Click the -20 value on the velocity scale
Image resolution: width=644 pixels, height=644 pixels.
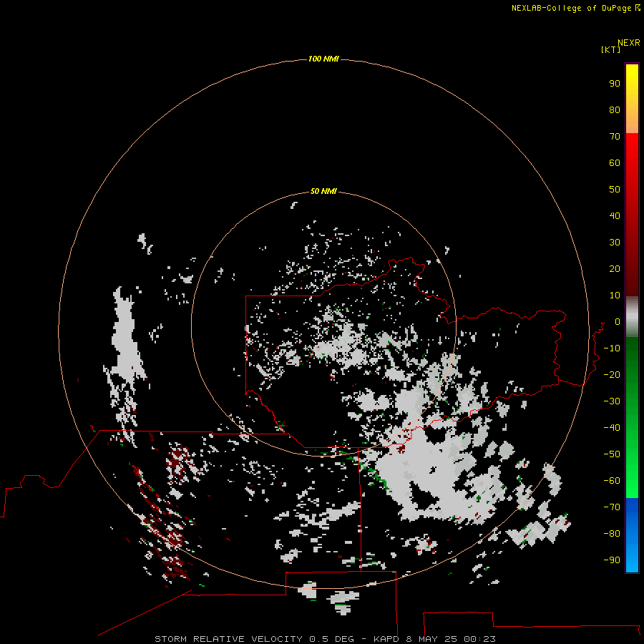[612, 374]
